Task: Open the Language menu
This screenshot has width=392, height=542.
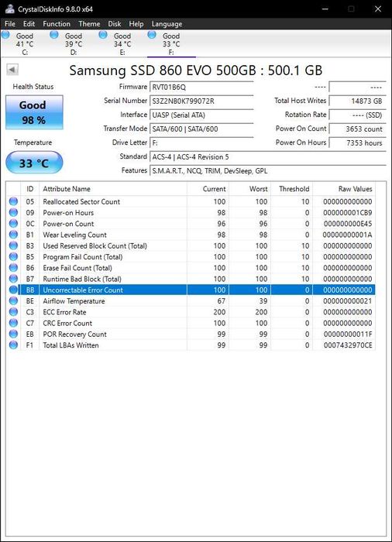Action: coord(167,24)
